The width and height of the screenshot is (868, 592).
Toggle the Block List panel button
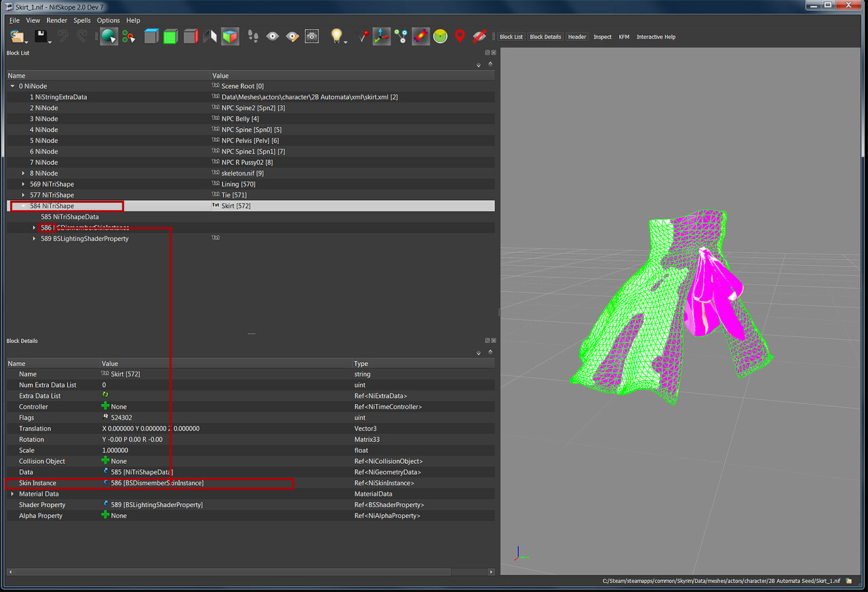[x=511, y=37]
